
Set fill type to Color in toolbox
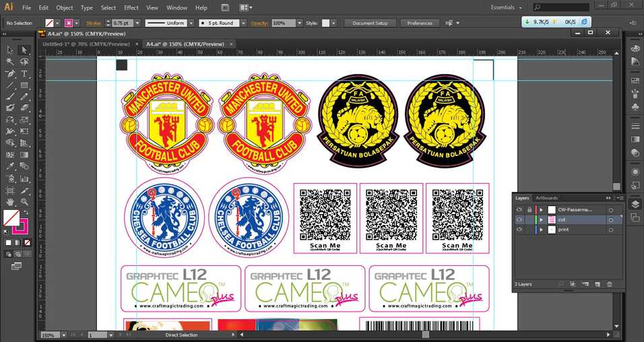click(9, 242)
